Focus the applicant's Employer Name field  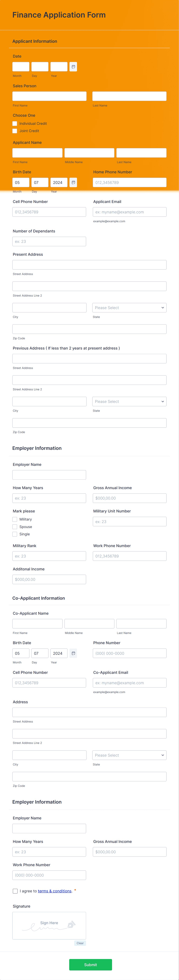pyautogui.click(x=49, y=475)
